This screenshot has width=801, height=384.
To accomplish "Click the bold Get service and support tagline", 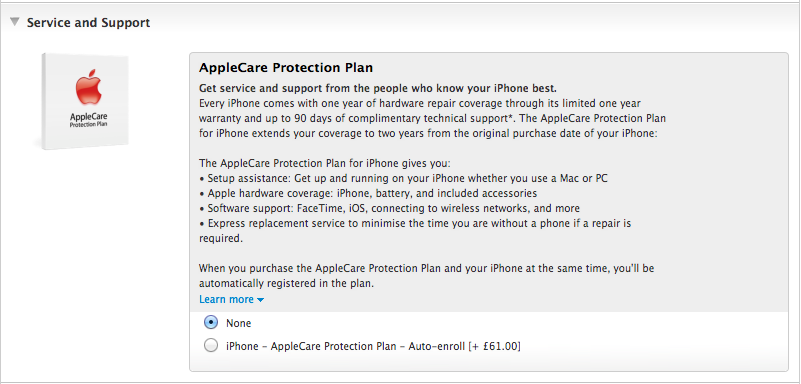I will pyautogui.click(x=378, y=88).
